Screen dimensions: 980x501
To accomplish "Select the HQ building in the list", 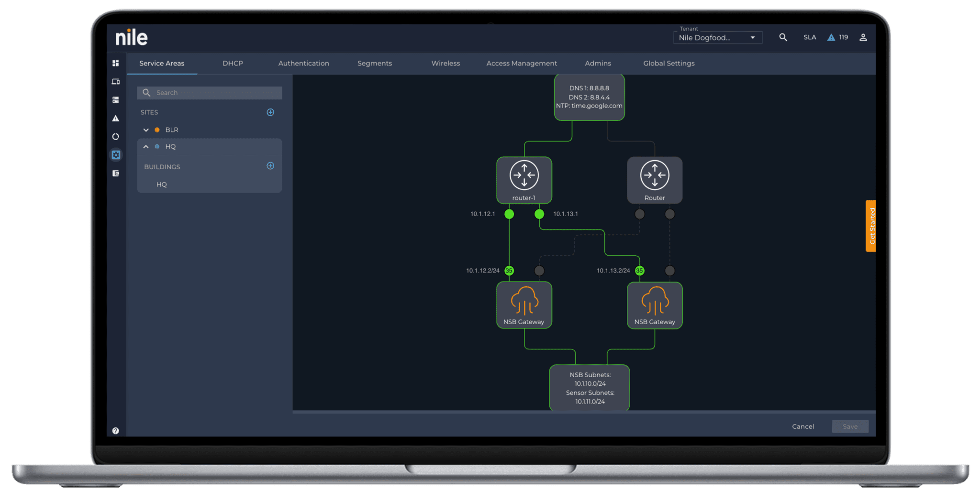I will pyautogui.click(x=162, y=185).
